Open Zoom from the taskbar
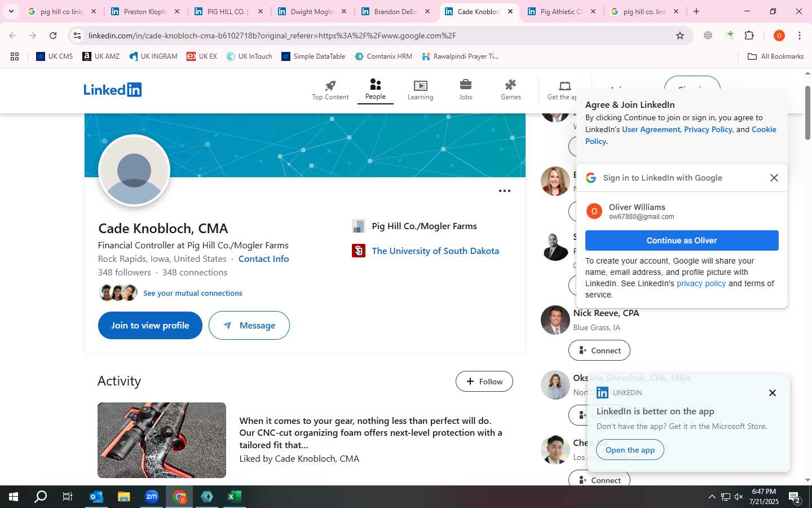812x508 pixels. pyautogui.click(x=152, y=497)
